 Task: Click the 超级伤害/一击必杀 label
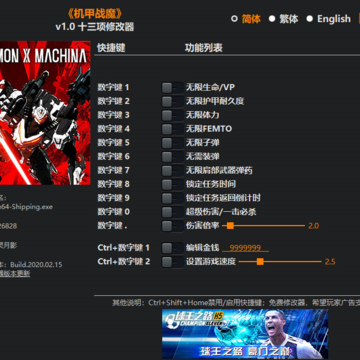coord(221,212)
